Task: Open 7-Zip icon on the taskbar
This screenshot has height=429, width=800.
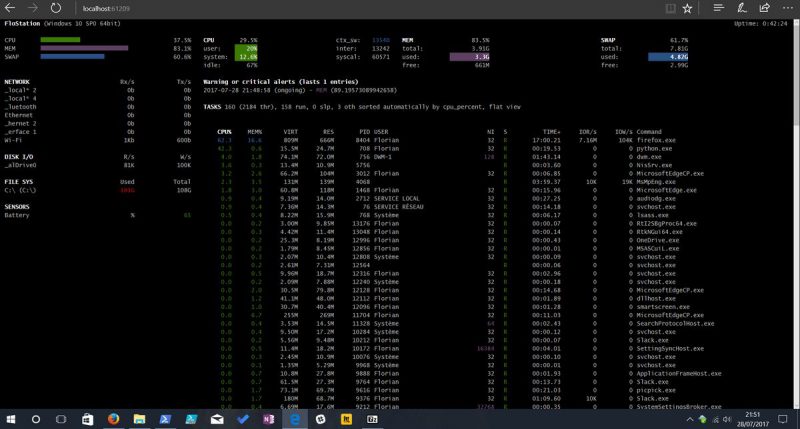Action: click(x=372, y=419)
